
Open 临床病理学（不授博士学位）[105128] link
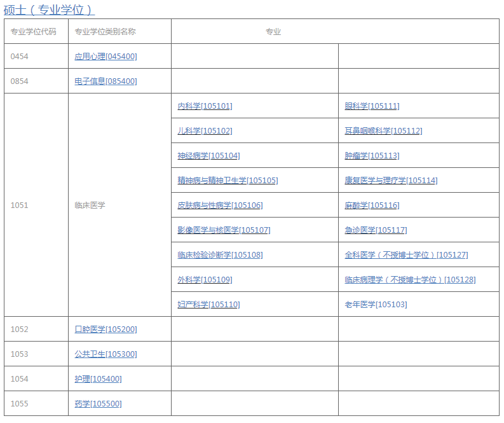point(410,279)
